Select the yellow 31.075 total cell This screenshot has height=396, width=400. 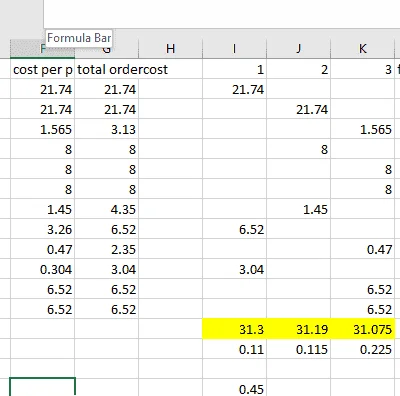[362, 329]
